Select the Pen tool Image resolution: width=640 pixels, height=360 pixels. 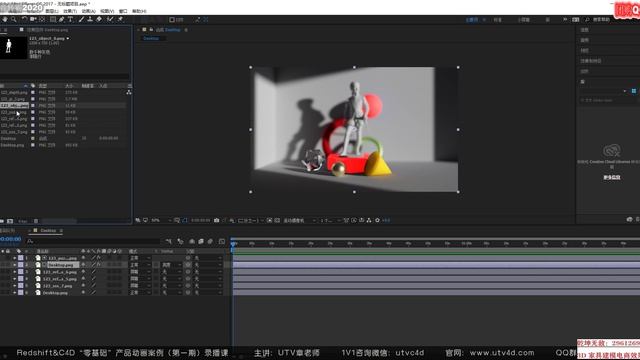[61, 19]
